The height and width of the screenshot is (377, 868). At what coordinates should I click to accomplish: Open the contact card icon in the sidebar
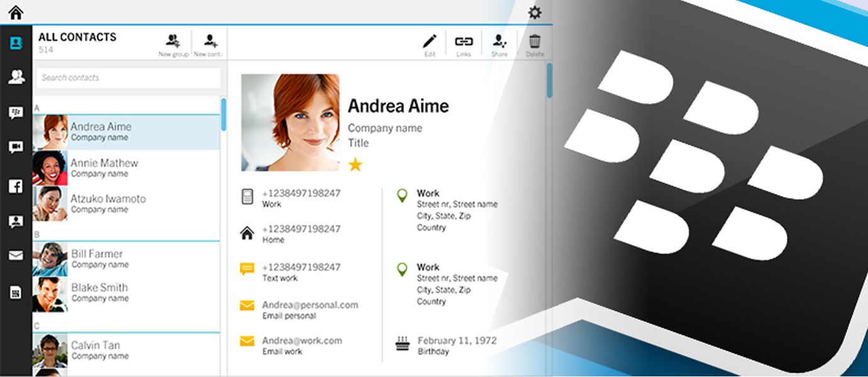point(16,221)
